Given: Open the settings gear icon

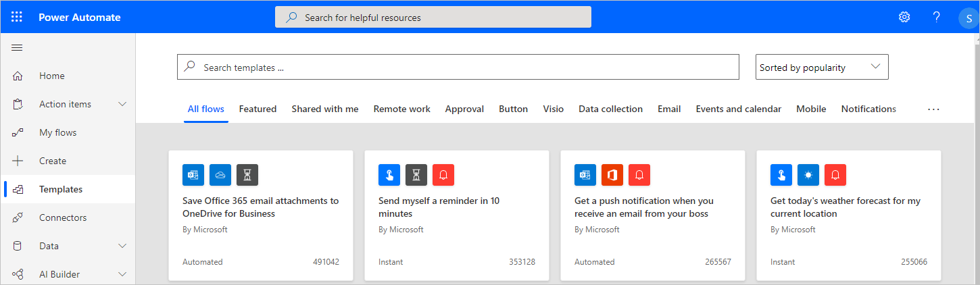Looking at the screenshot, I should pyautogui.click(x=904, y=17).
